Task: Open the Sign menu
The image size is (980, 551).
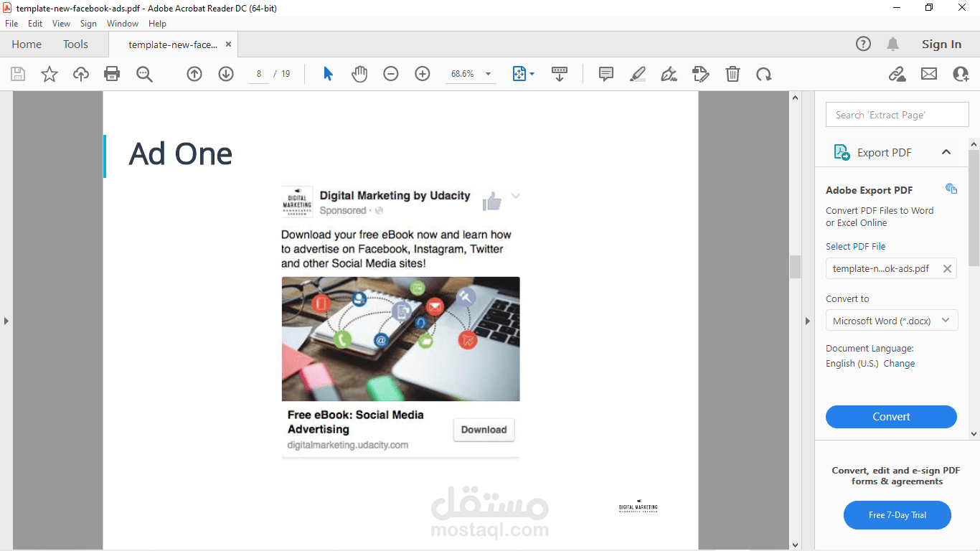Action: point(88,24)
